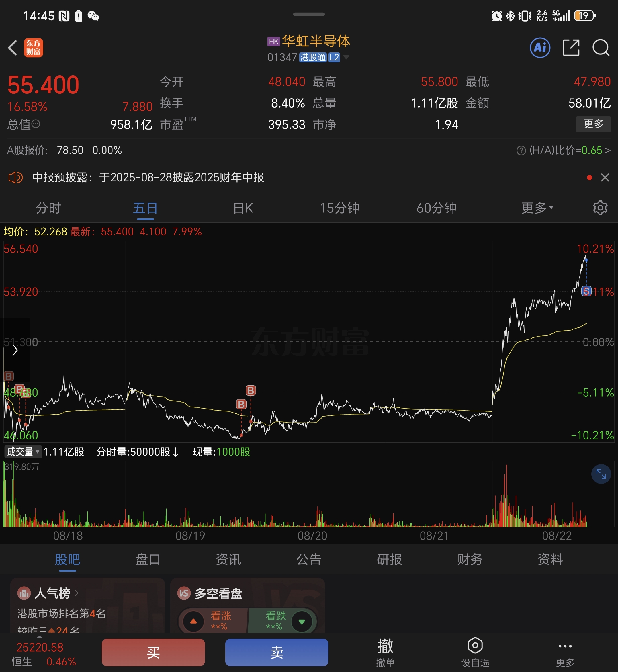Image resolution: width=618 pixels, height=672 pixels.
Task: Tap the current price 55.400
Action: click(43, 85)
